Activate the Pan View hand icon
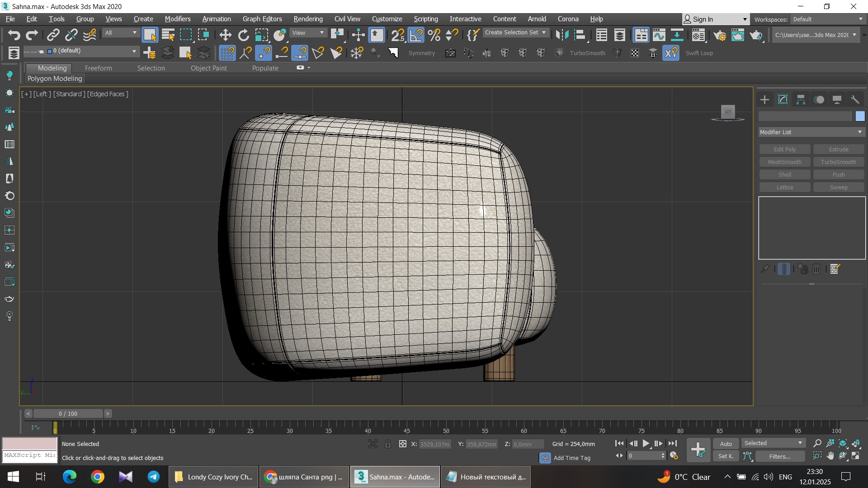The height and width of the screenshot is (488, 868). (830, 456)
